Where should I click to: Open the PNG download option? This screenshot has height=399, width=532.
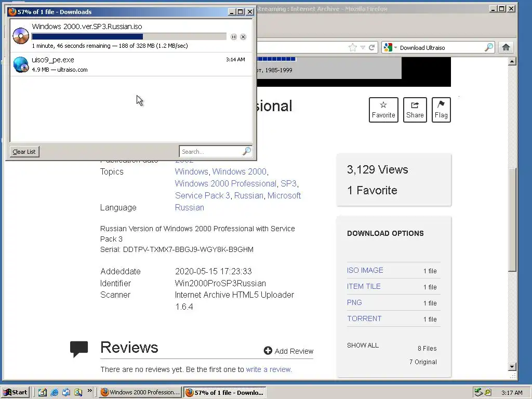354,302
